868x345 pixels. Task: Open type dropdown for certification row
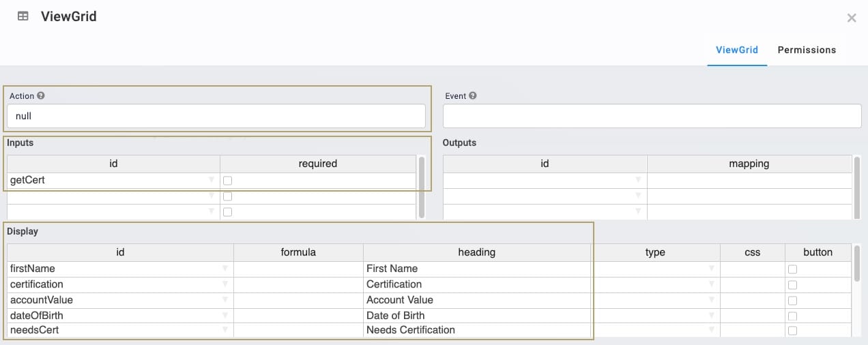pyautogui.click(x=712, y=284)
